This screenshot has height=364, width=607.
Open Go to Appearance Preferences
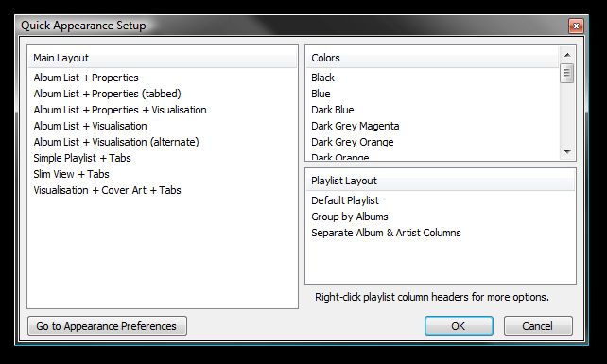point(107,326)
